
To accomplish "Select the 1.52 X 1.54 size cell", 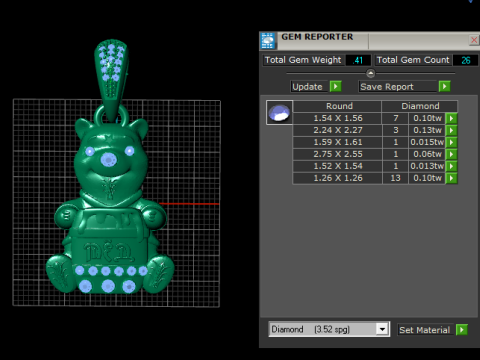I will [x=338, y=166].
